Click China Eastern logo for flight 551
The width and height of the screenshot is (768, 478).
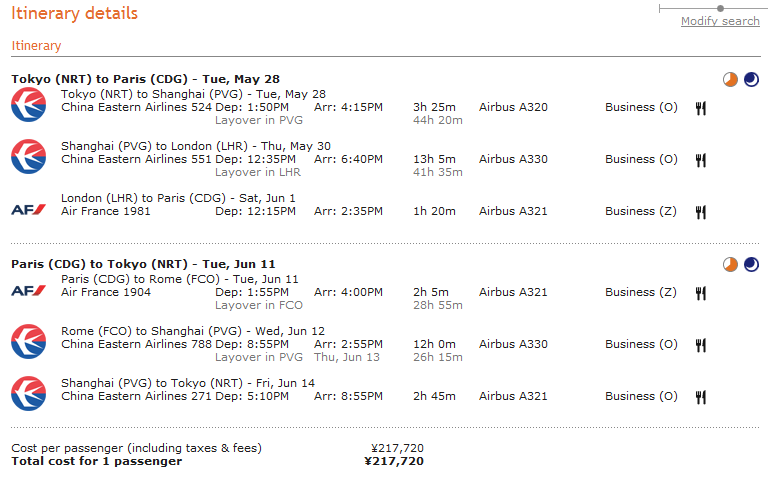pos(28,156)
